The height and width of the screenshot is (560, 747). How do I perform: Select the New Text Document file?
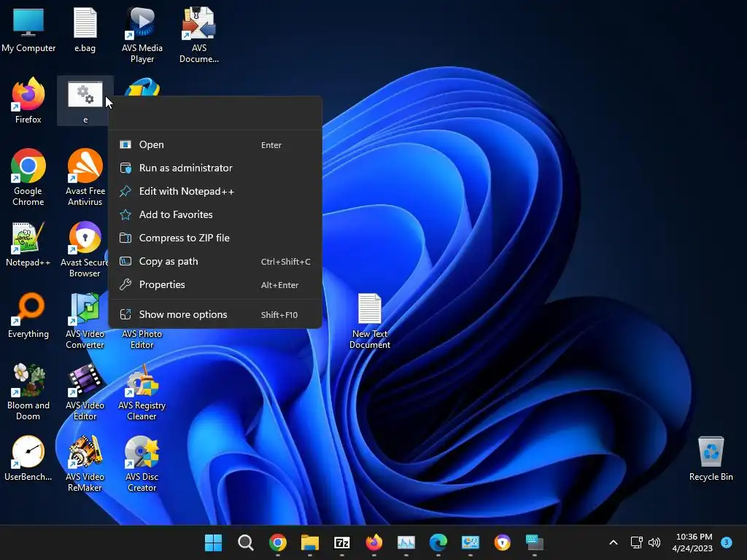click(370, 321)
